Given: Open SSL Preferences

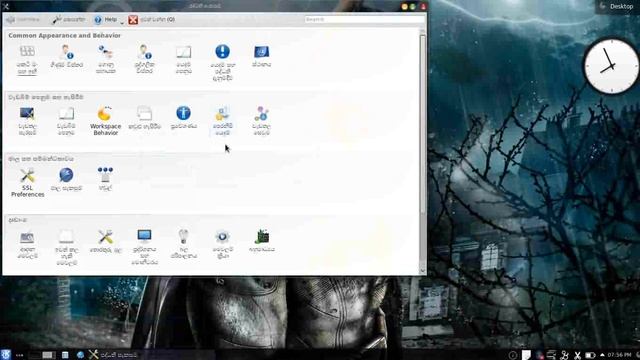Looking at the screenshot, I should click(x=27, y=182).
